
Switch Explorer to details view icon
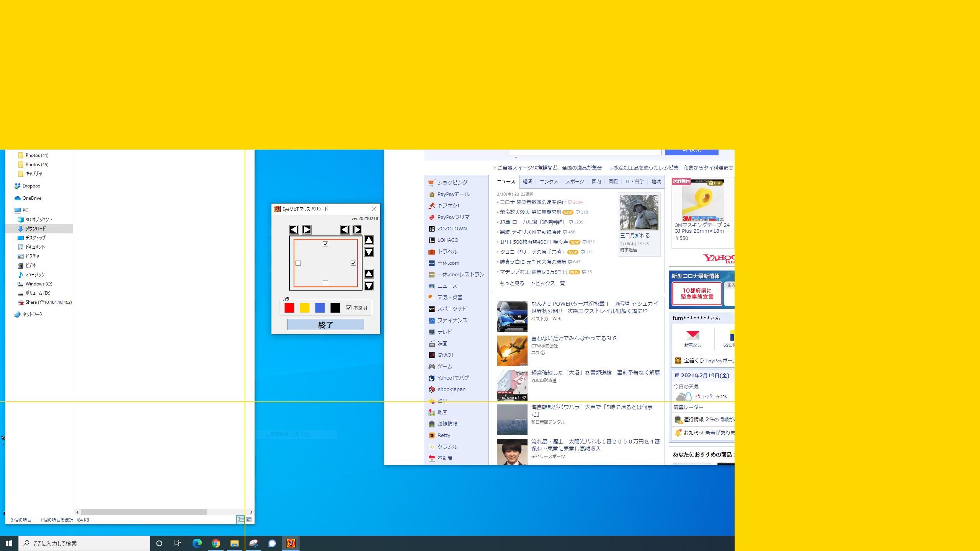coord(240,520)
